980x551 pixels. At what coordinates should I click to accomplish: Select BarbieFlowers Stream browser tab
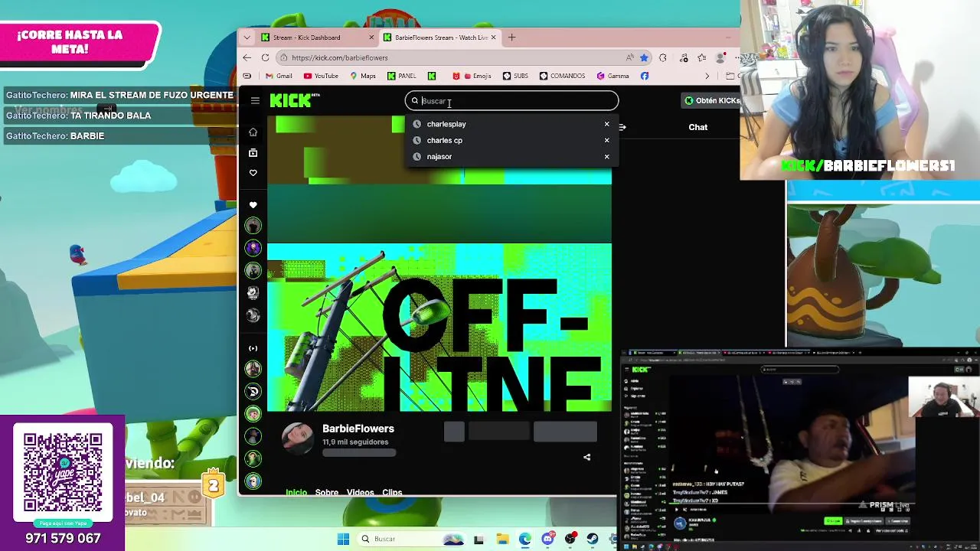tap(439, 37)
